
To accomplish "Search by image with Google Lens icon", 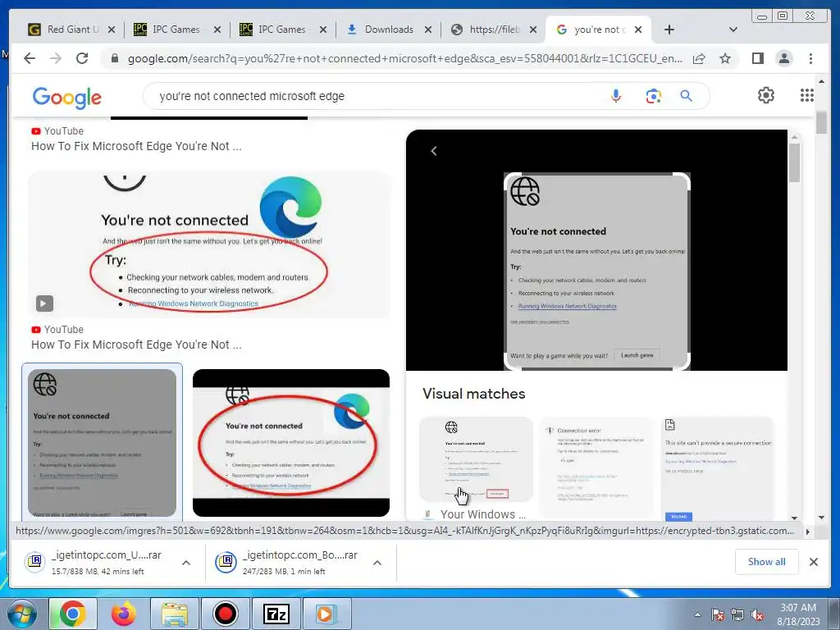I will (x=653, y=96).
